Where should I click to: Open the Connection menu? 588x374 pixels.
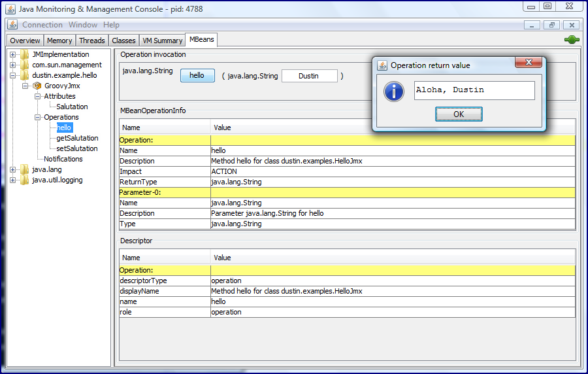point(42,25)
